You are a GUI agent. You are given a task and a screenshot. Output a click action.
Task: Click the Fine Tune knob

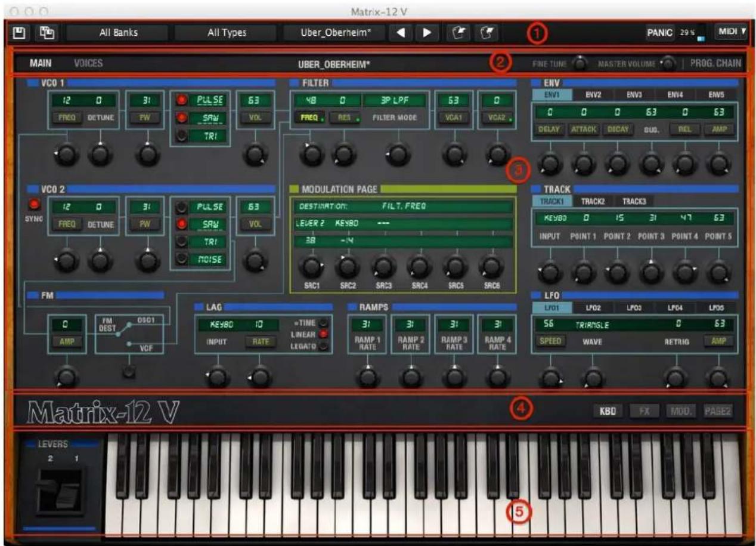(x=580, y=63)
